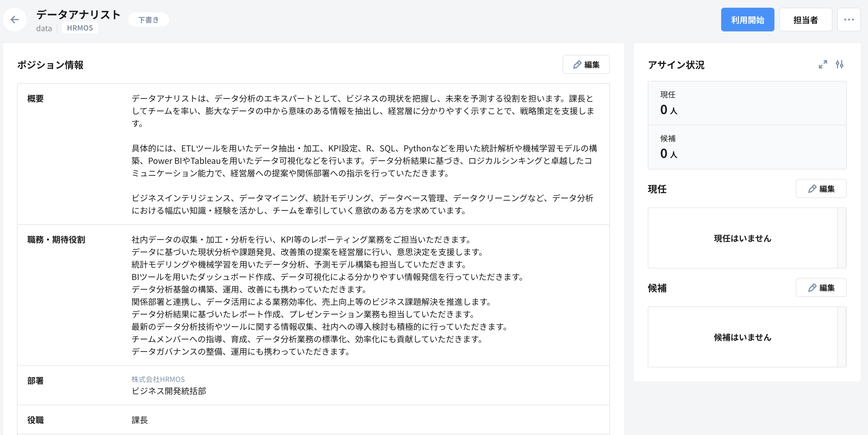Screen dimensions: 868x435
Task: Follow the 株式会社HRMOS link
Action: pyautogui.click(x=158, y=379)
